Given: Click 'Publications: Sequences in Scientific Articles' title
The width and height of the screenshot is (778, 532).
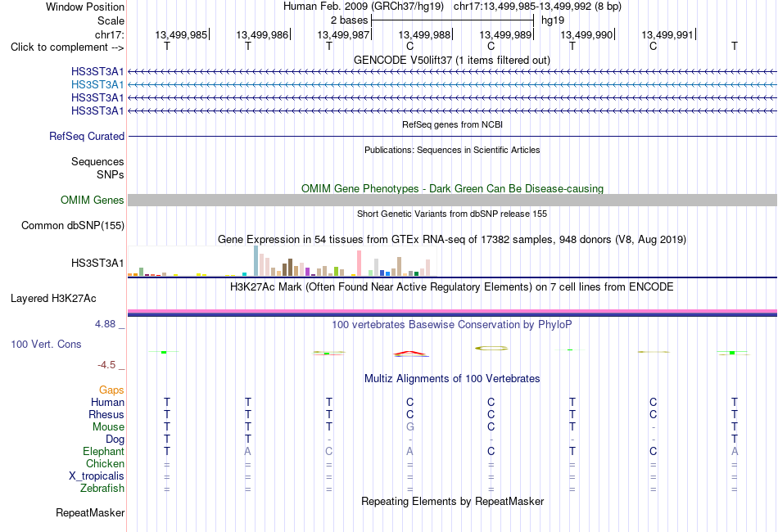Looking at the screenshot, I should [x=452, y=150].
